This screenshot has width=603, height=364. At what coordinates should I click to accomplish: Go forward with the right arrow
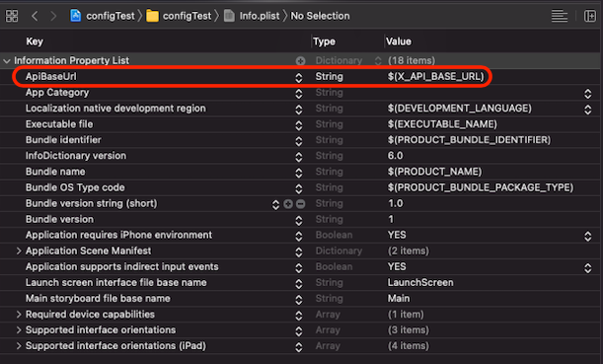point(53,16)
